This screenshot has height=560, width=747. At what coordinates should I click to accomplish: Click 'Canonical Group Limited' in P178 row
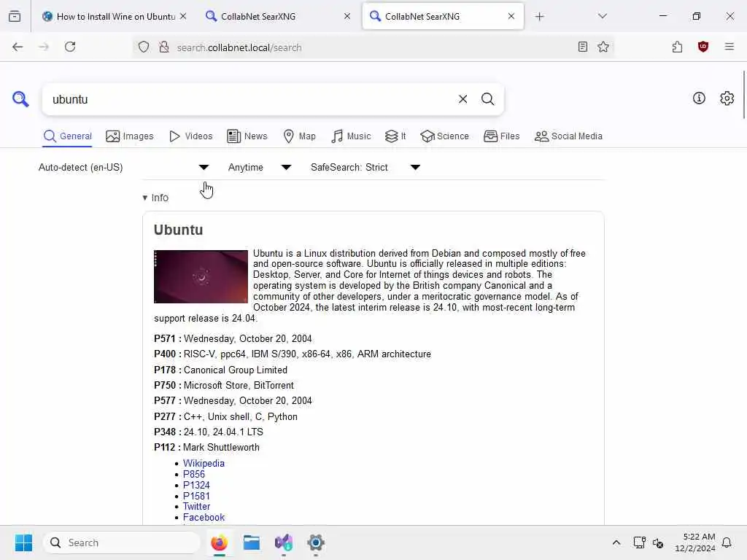click(x=236, y=370)
